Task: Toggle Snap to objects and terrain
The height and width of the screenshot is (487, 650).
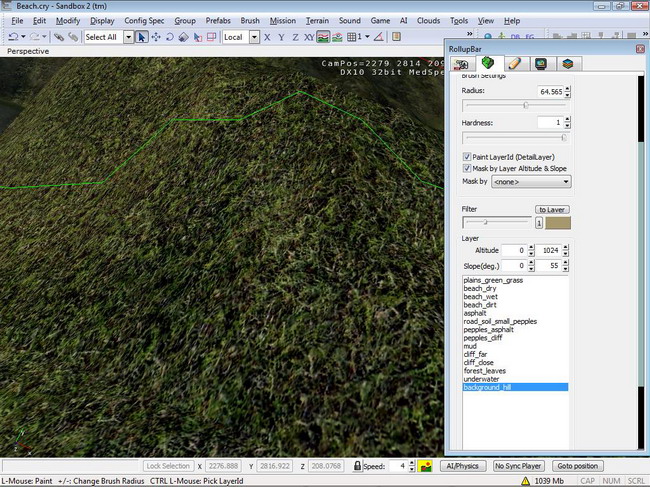Action: click(337, 37)
